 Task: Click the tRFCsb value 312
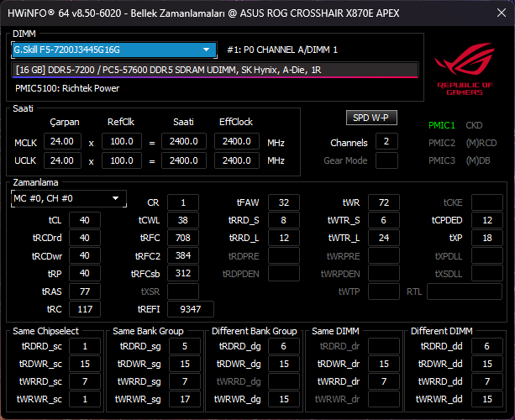pos(183,273)
